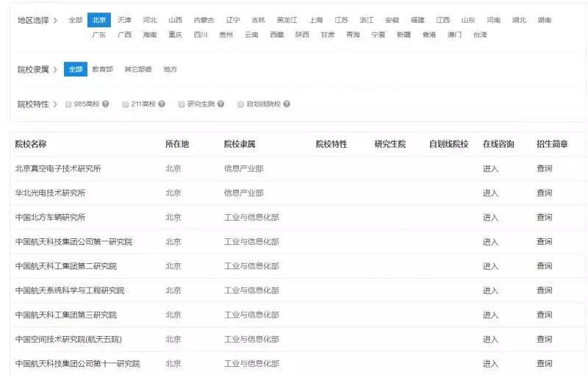588x375 pixels.
Task: Enable the 研究生院 checkbox filter
Action: pyautogui.click(x=182, y=104)
